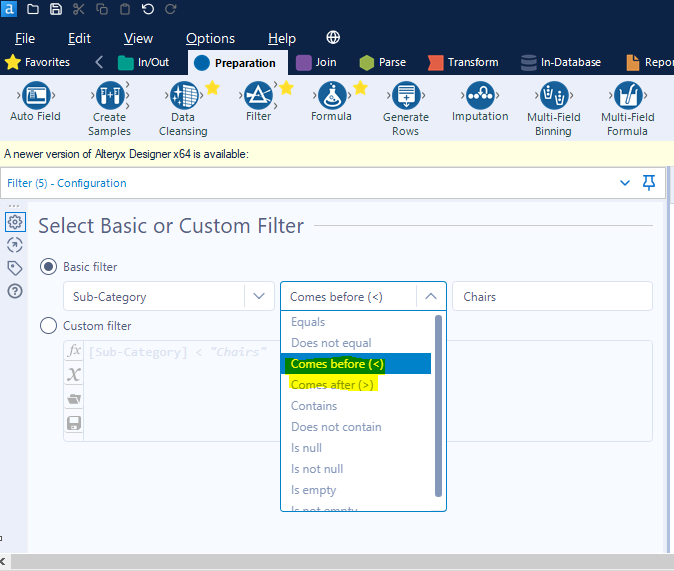674x571 pixels.
Task: Select the Formula tool icon
Action: point(331,96)
